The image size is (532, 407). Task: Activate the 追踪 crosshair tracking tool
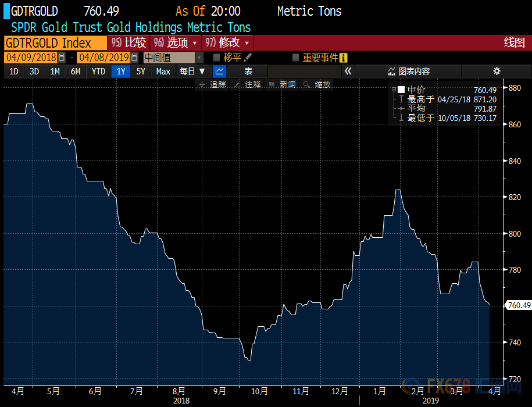(213, 84)
